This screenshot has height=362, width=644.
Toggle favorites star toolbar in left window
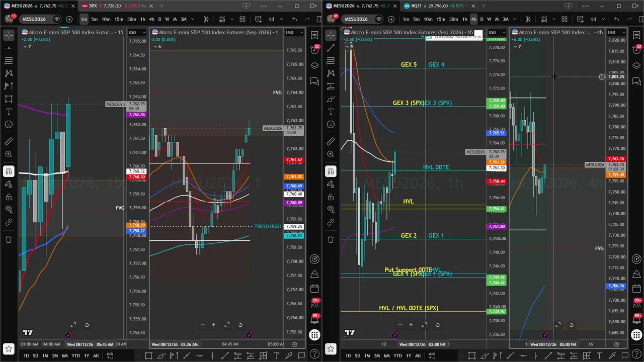9,348
